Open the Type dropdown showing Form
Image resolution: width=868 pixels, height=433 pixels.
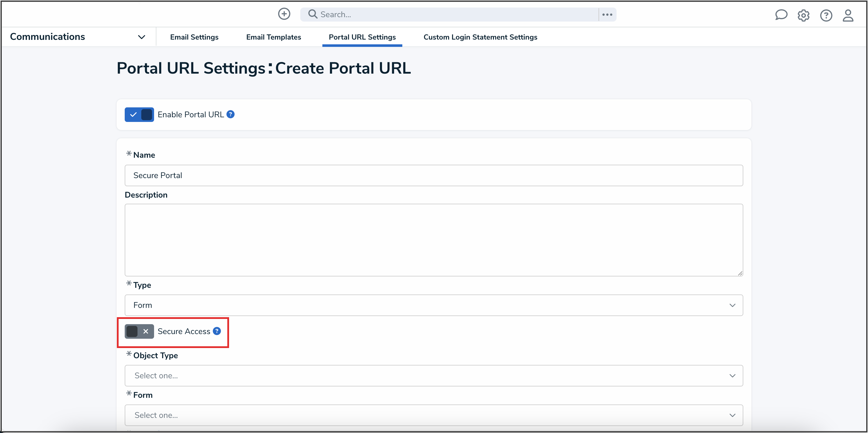[x=434, y=305]
